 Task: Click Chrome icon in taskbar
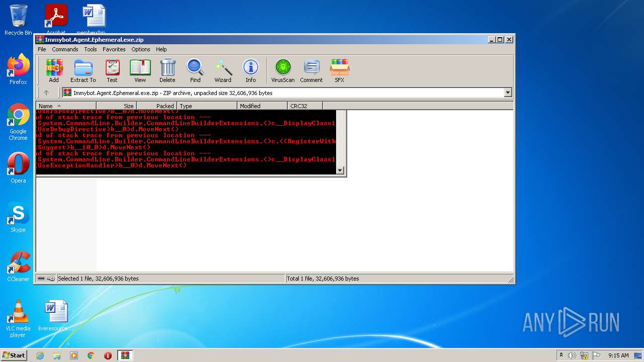(91, 355)
